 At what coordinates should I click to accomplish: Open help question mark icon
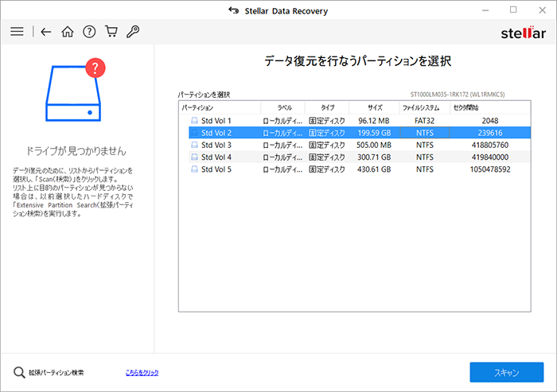click(89, 32)
